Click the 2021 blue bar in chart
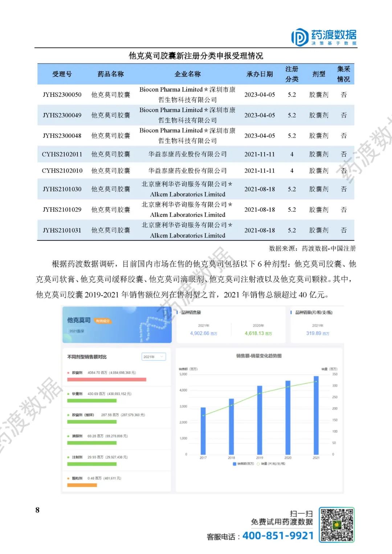The image size is (392, 554). tap(316, 415)
